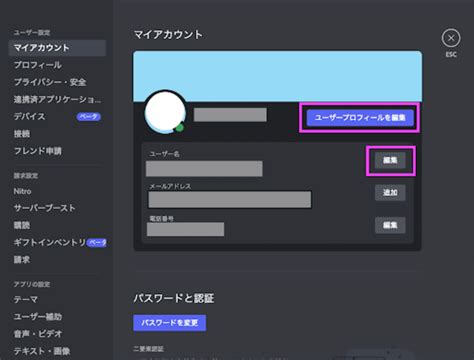Click the green online status dot on avatar
The width and height of the screenshot is (474, 360).
pos(180,128)
